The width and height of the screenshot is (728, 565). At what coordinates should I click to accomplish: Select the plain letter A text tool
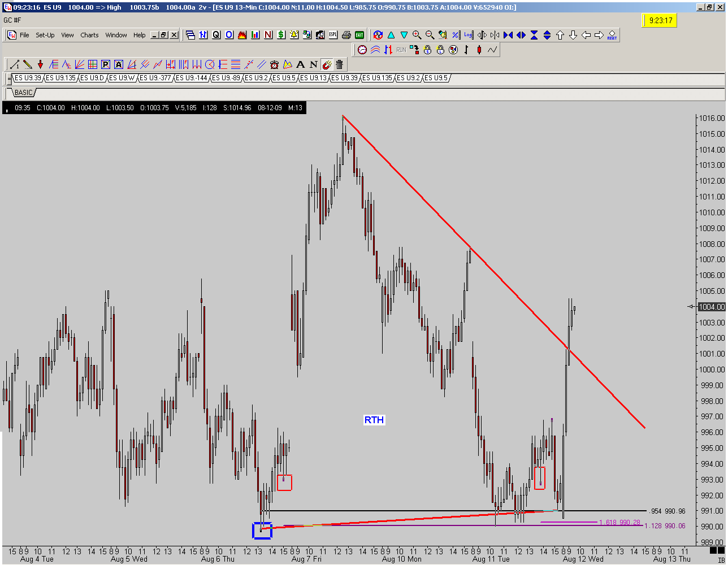coord(300,64)
